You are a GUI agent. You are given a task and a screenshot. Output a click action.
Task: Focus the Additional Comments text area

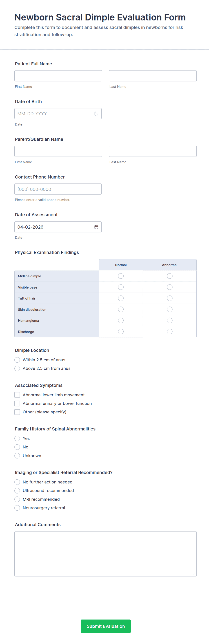coord(105,554)
